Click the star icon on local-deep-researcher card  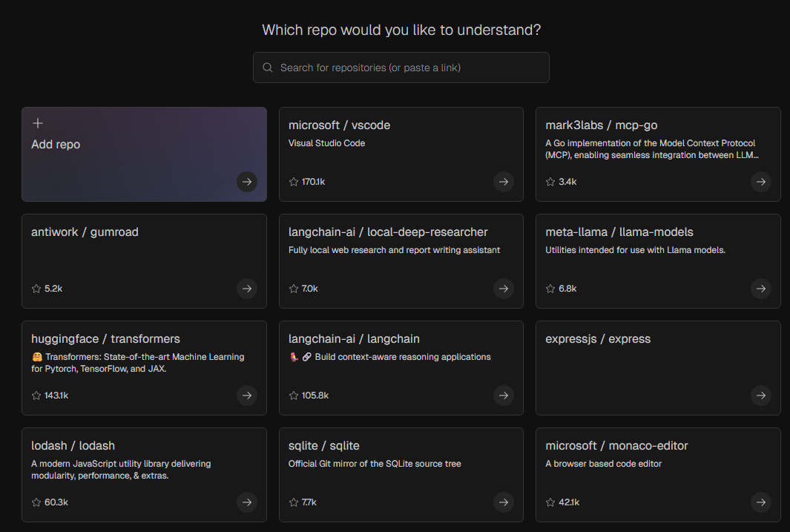294,289
